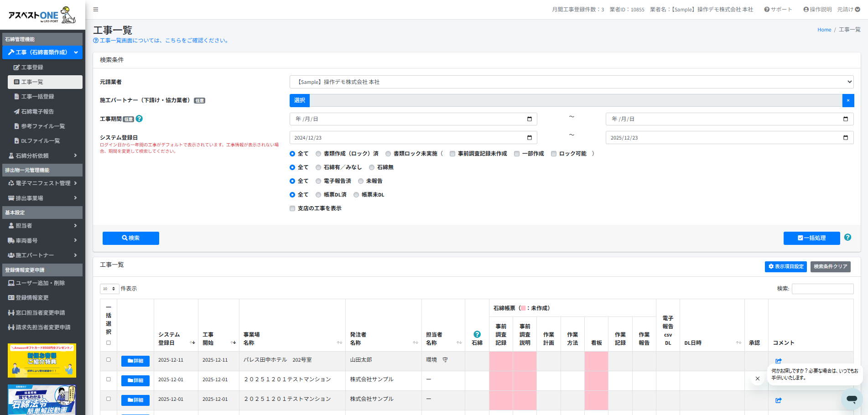Dismiss the chat help popup
The height and width of the screenshot is (415, 868).
[757, 379]
